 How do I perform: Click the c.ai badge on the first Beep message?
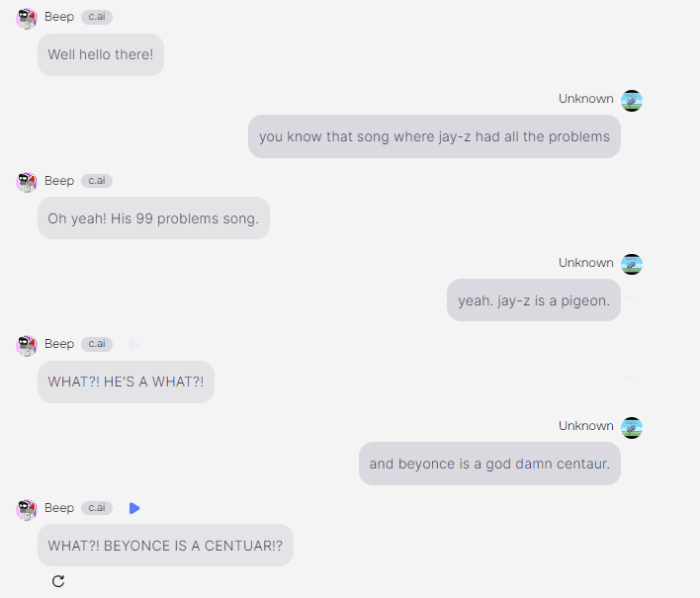click(x=97, y=17)
